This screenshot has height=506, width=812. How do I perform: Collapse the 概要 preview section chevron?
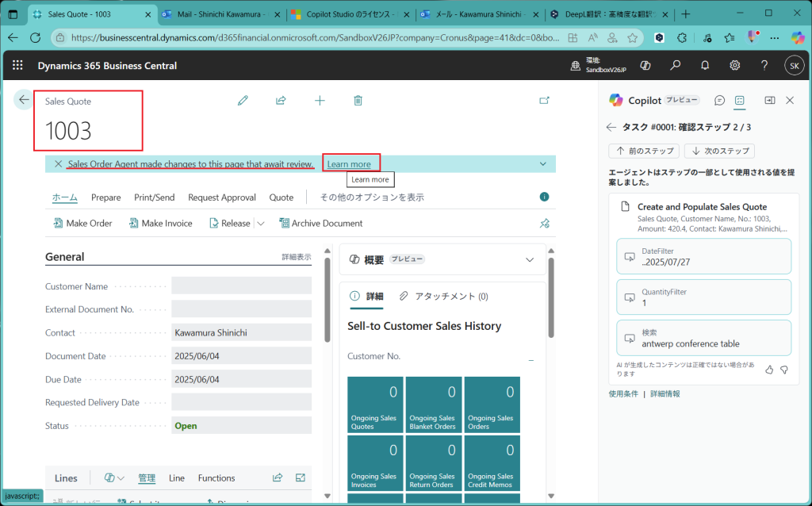click(529, 259)
